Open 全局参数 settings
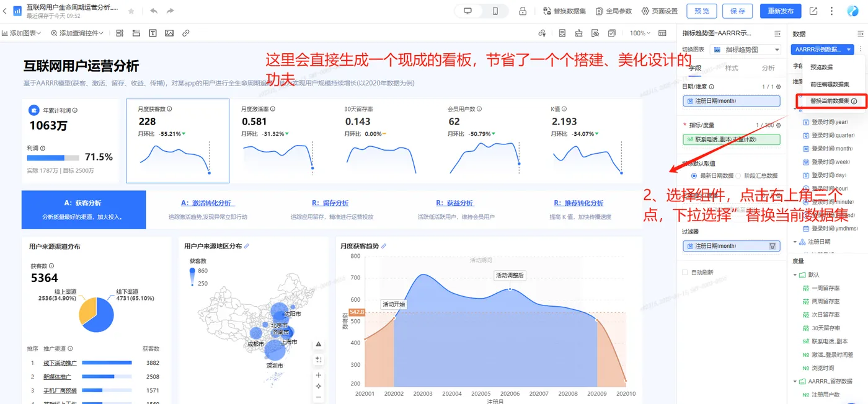The width and height of the screenshot is (868, 404). point(614,11)
